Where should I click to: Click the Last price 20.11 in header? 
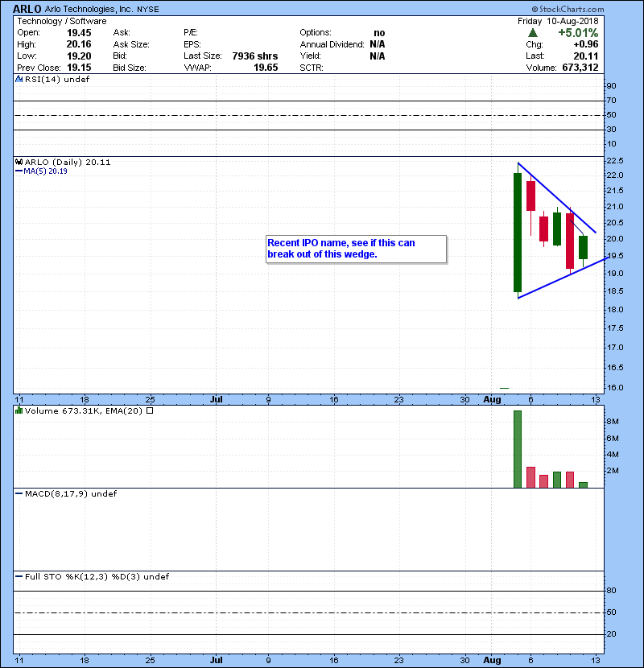pos(585,56)
